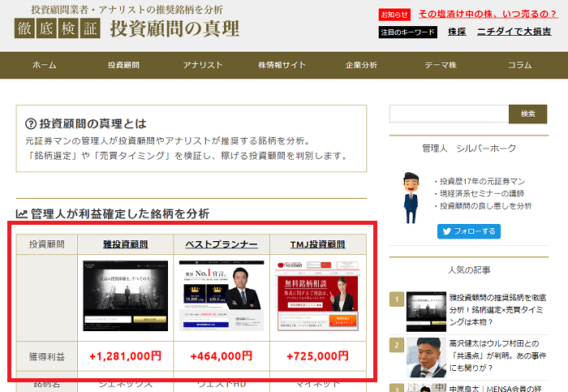Click the number 2 ranking badge
This screenshot has width=568, height=392.
(397, 345)
